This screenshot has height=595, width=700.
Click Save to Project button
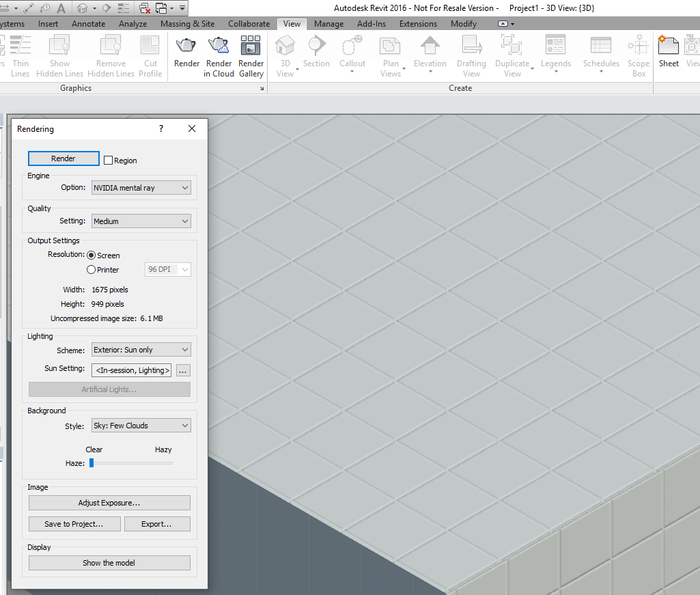(x=74, y=524)
